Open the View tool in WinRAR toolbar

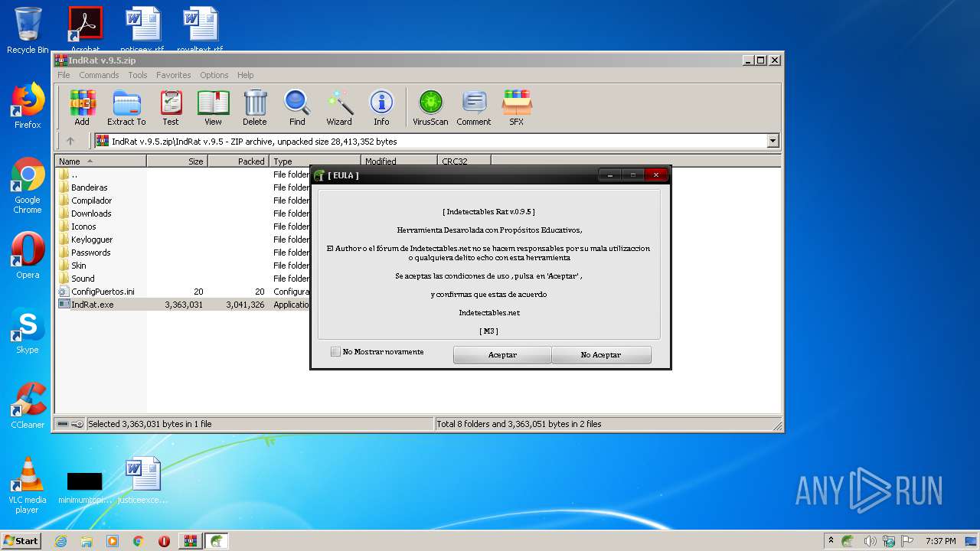pos(213,107)
